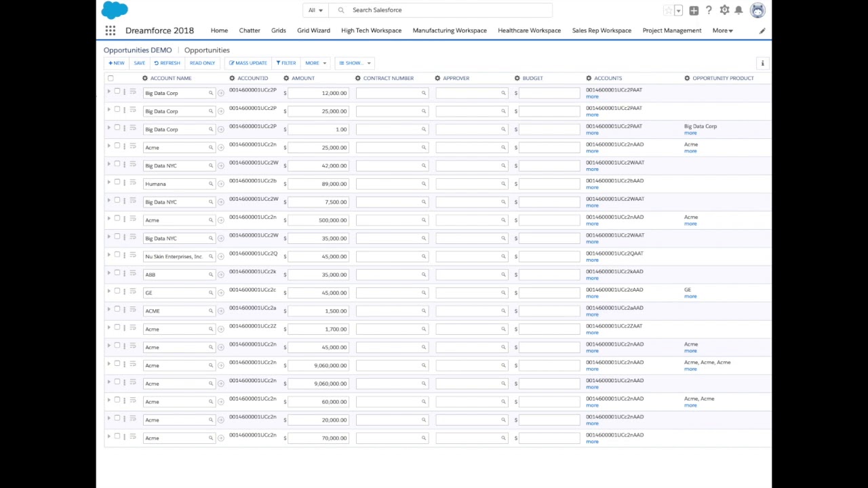Click the lookup magnifier in Humana account field
868x488 pixels.
coord(211,184)
